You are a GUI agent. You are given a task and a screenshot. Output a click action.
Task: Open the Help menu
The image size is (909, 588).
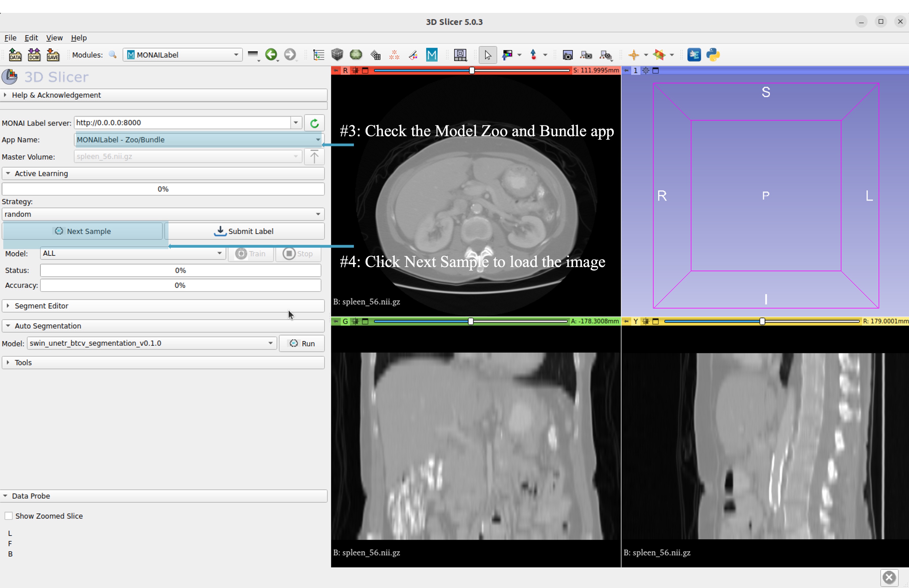(79, 38)
